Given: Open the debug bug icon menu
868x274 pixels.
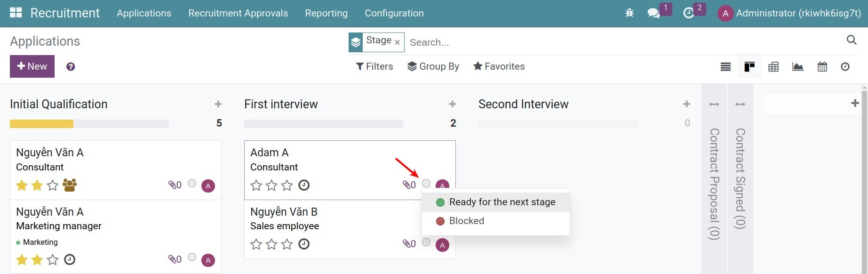Looking at the screenshot, I should pos(629,13).
